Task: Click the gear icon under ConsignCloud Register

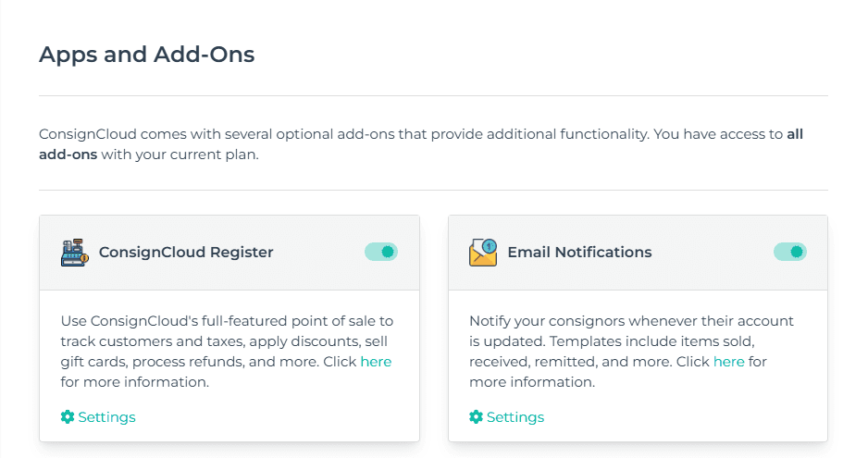Action: [x=68, y=417]
